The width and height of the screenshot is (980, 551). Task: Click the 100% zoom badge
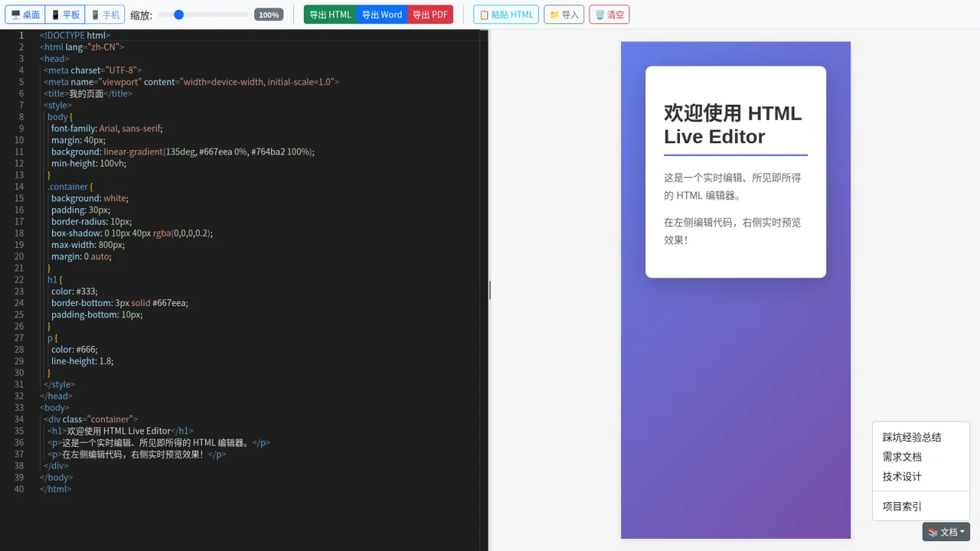coord(269,15)
